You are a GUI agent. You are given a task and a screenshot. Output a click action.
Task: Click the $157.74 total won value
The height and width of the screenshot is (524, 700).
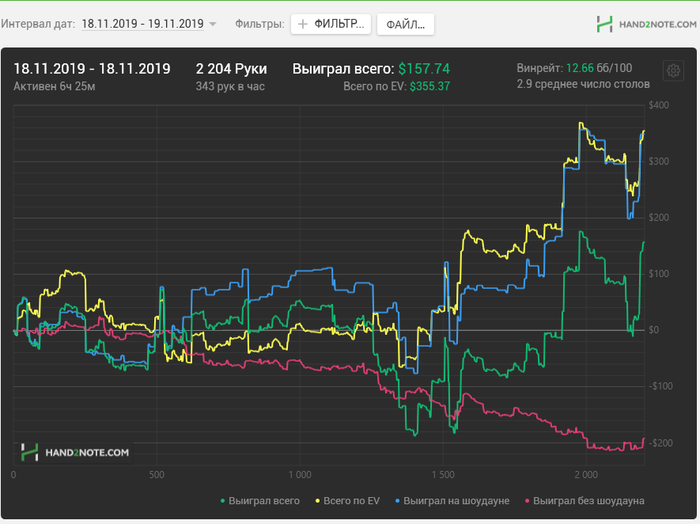click(x=424, y=69)
